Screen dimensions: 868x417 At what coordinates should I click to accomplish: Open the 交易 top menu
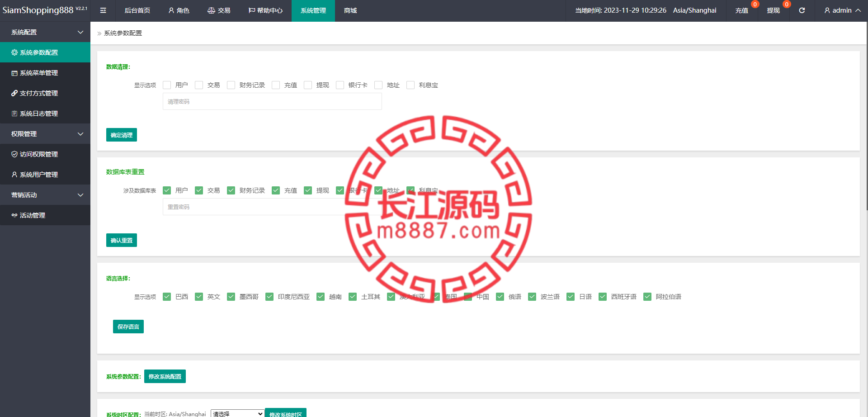coord(219,10)
